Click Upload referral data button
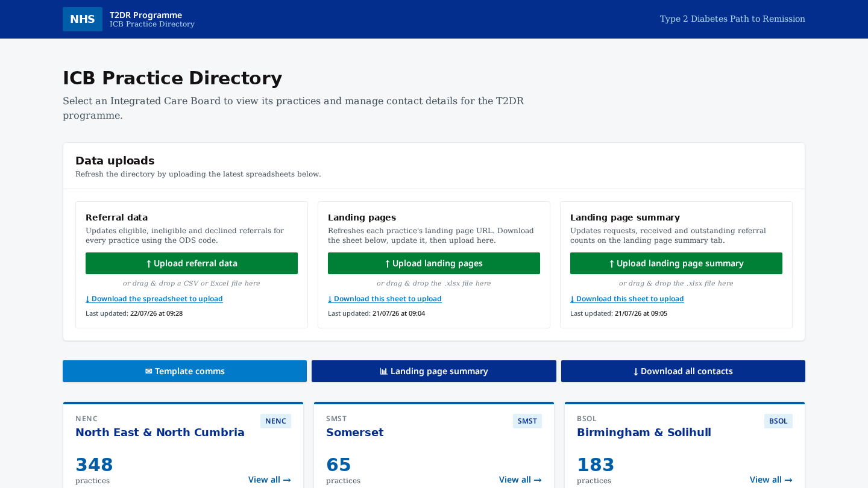 (192, 263)
